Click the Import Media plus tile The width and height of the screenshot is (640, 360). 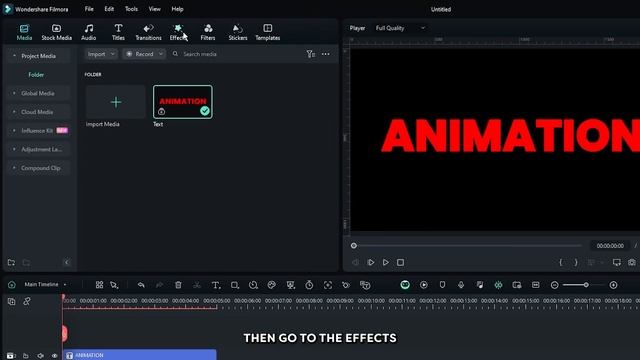(x=116, y=102)
